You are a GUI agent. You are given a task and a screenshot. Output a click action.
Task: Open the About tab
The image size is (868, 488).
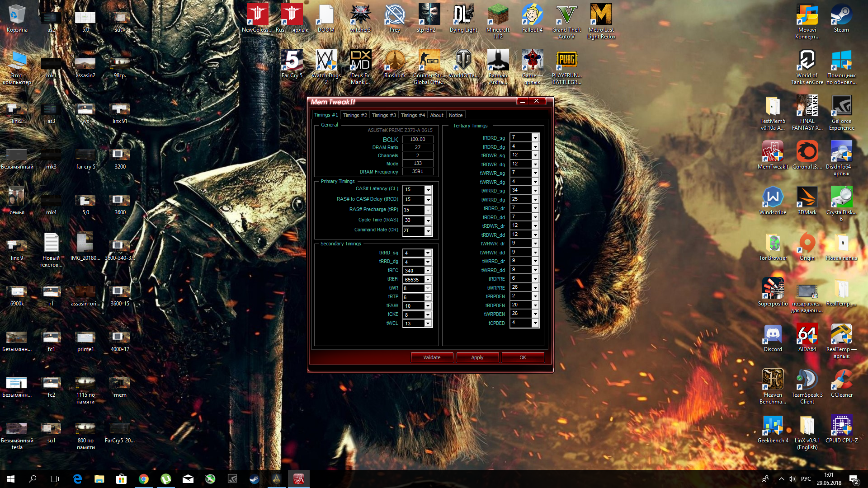pyautogui.click(x=436, y=115)
